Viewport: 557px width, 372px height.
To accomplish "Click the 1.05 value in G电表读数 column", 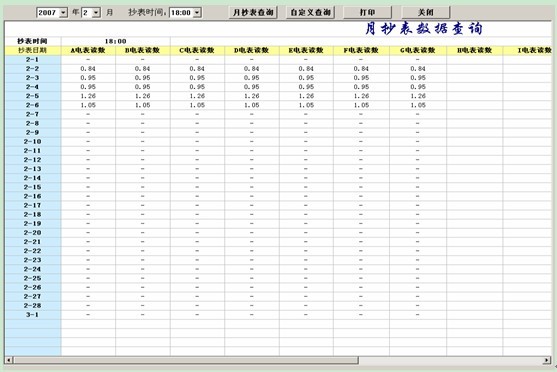I will [418, 105].
